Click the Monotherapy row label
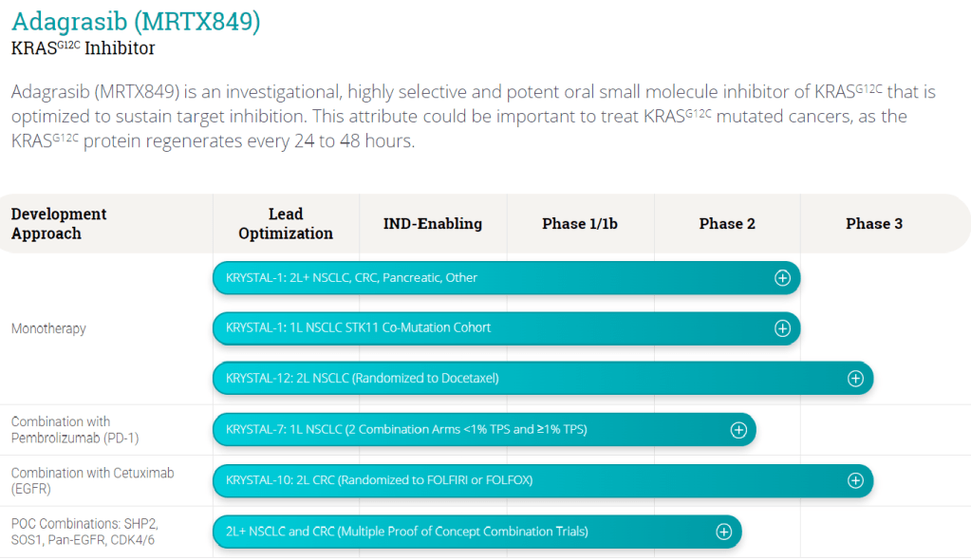The width and height of the screenshot is (971, 560). coord(48,328)
